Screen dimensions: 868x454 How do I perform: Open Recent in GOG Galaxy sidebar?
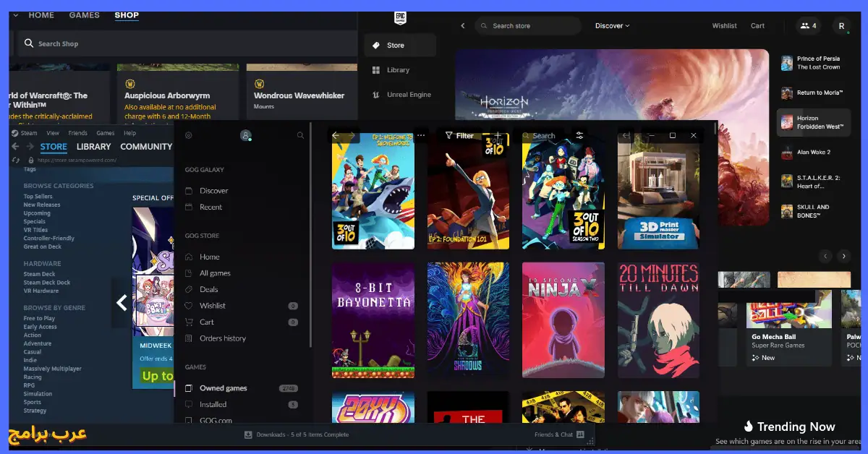click(x=210, y=207)
